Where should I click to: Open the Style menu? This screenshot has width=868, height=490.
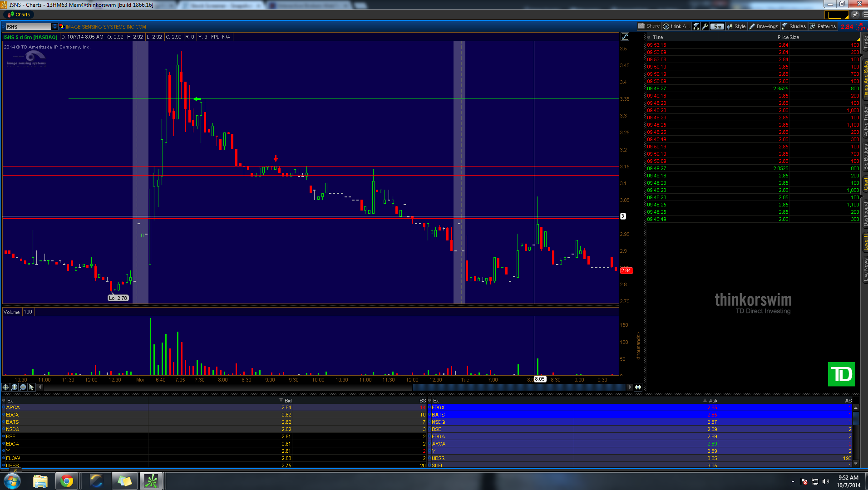736,26
